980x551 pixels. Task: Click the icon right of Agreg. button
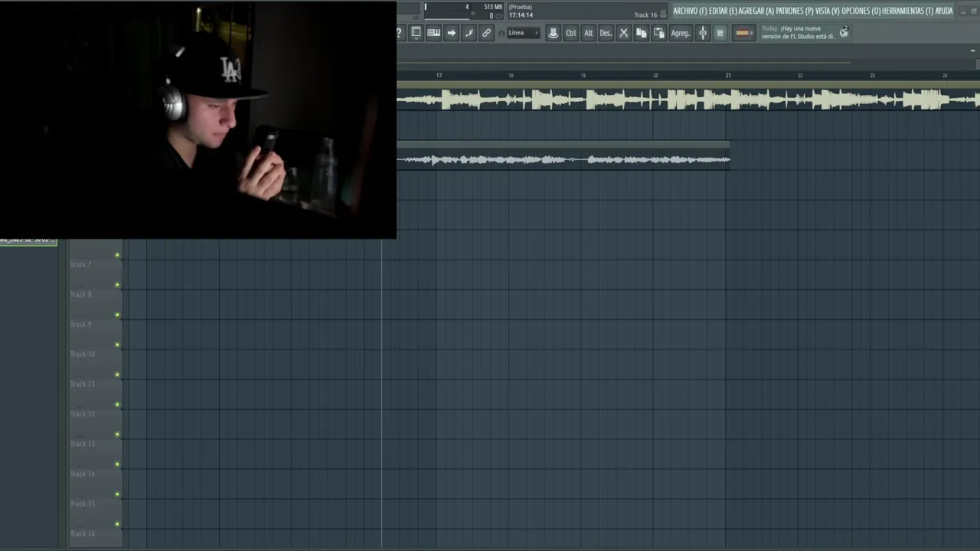point(703,33)
